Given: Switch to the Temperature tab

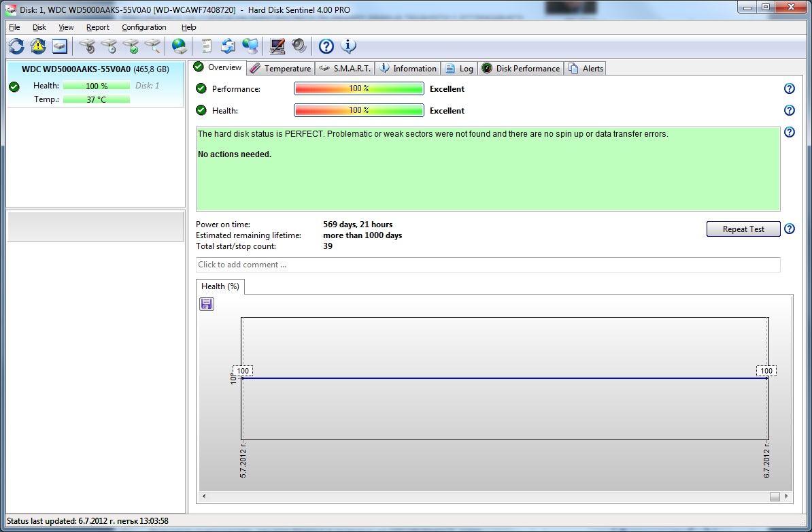Looking at the screenshot, I should [281, 69].
